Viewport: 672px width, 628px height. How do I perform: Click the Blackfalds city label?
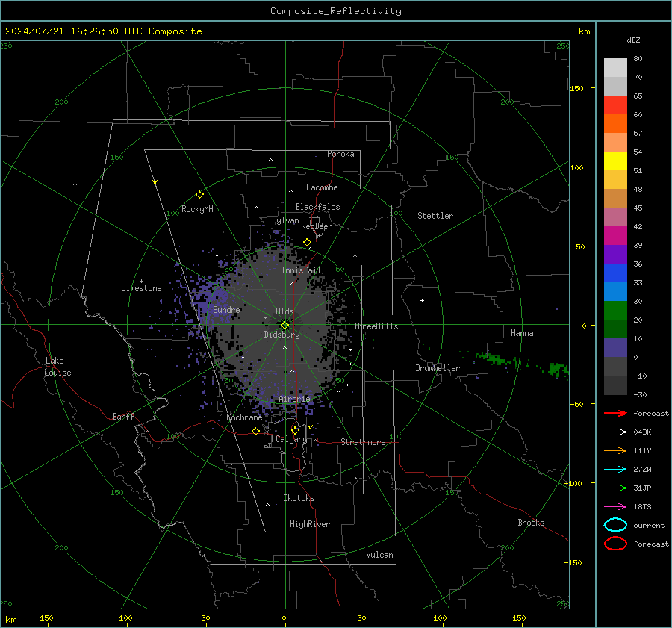pyautogui.click(x=317, y=207)
